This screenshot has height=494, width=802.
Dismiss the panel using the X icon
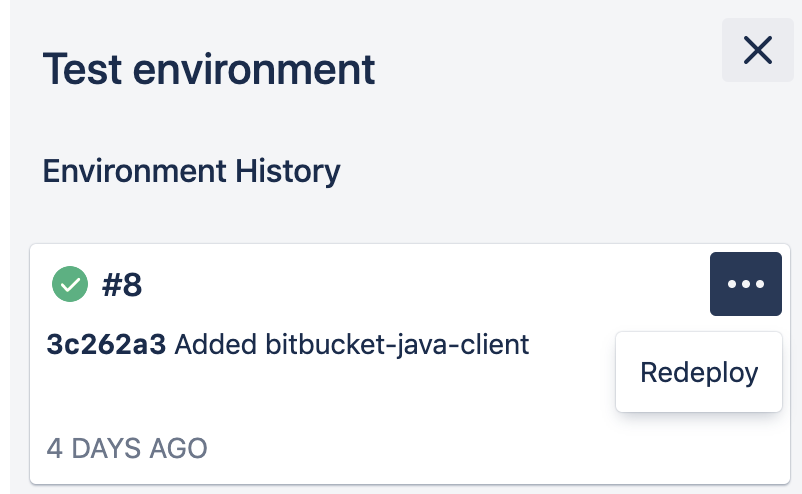point(757,50)
